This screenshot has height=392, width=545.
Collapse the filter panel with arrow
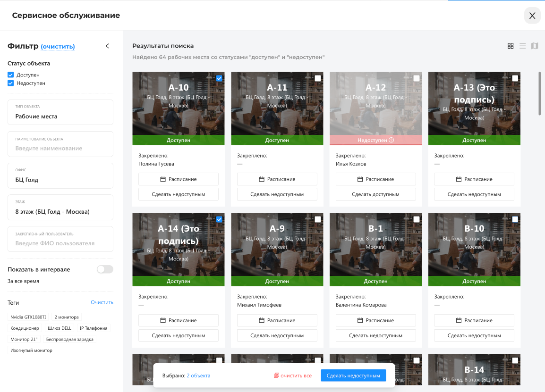click(107, 46)
